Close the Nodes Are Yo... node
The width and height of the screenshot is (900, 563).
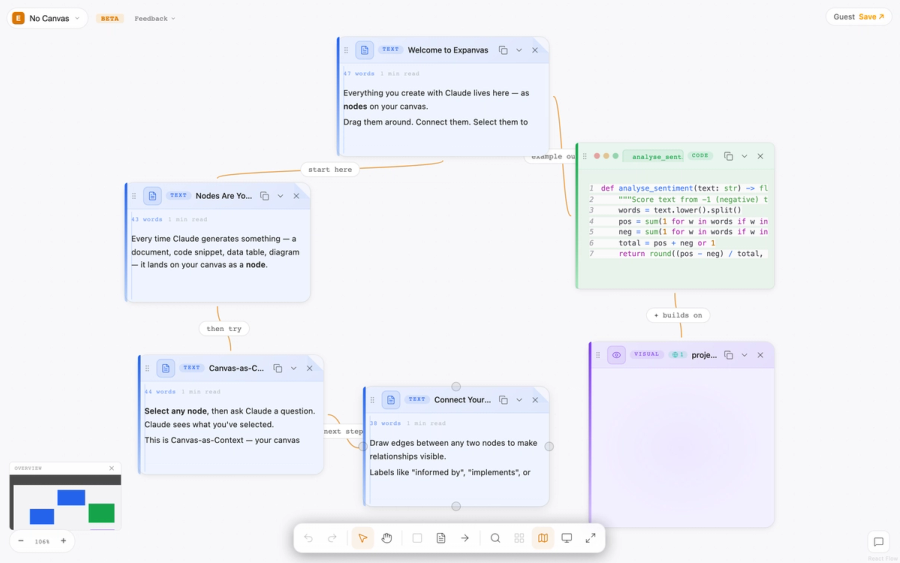pos(296,196)
